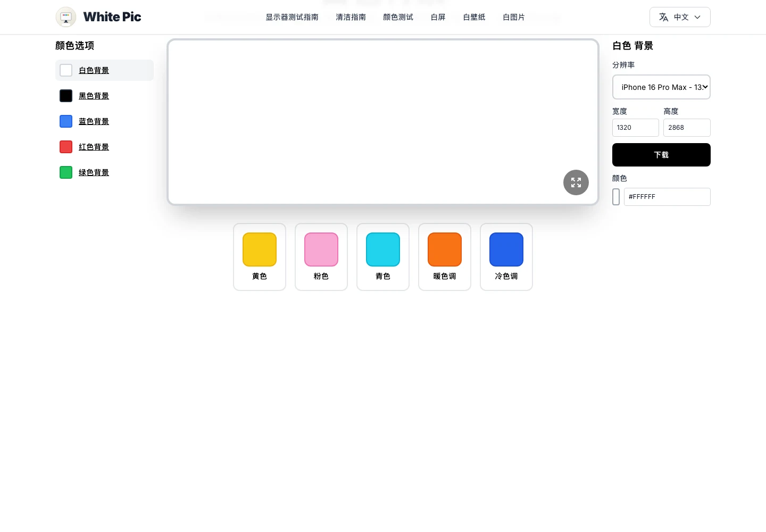Pick the red swatch beside 红色背景
Screen dimensions: 766x532
66,147
